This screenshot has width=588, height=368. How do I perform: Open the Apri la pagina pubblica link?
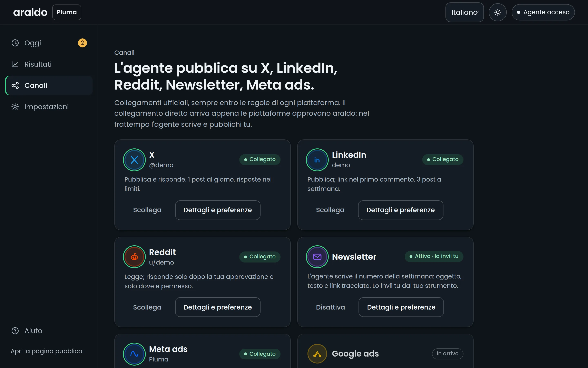pos(46,351)
